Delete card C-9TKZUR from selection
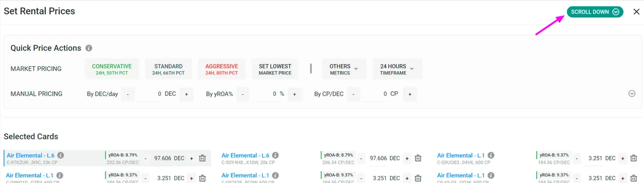The height and width of the screenshot is (183, 644). pos(202,158)
